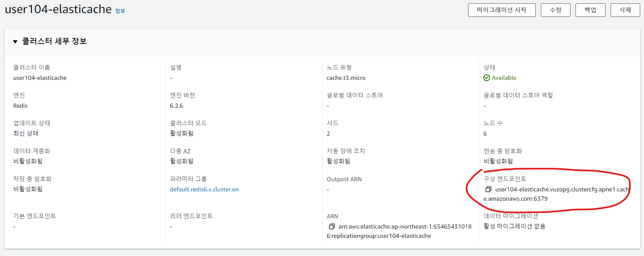Click the 다중 AZ label
Image resolution: width=644 pixels, height=256 pixels.
(180, 151)
